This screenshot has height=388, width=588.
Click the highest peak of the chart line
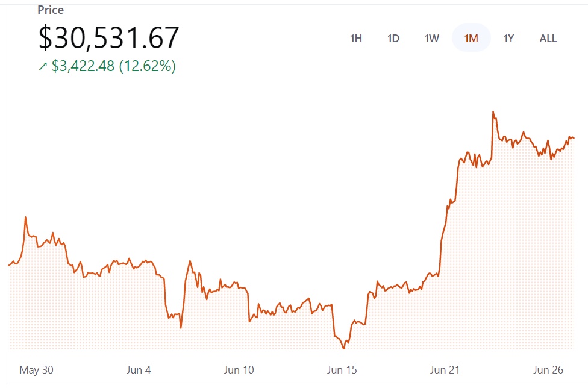[x=493, y=112]
